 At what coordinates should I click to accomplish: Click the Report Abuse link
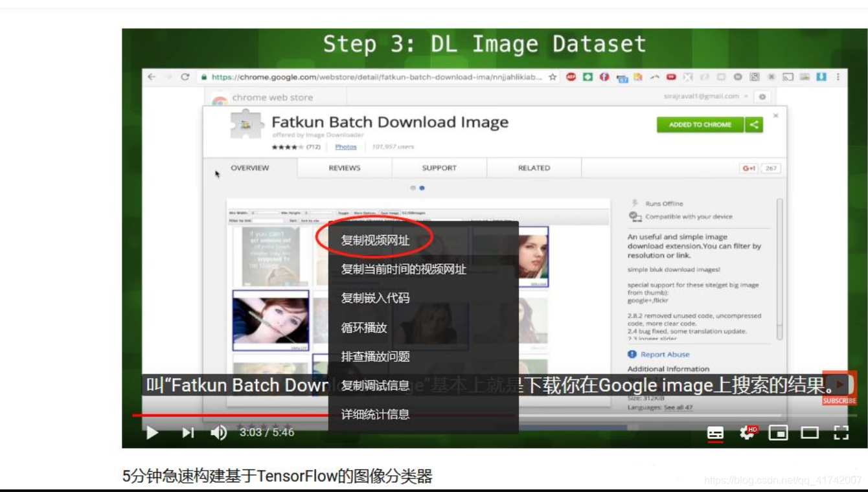coord(665,354)
